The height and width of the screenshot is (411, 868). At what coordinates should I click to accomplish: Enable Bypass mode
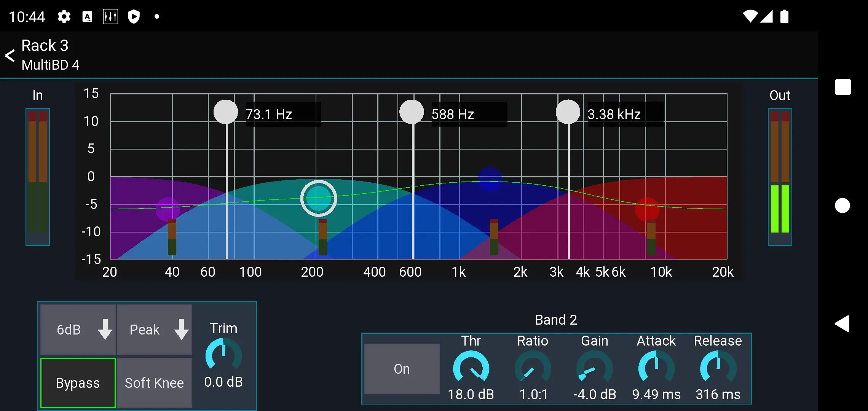78,383
